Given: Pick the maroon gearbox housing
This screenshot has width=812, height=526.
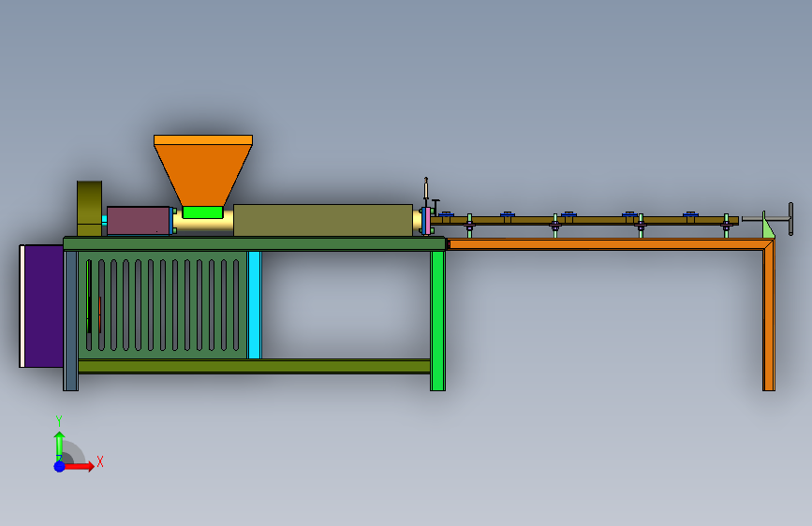Looking at the screenshot, I should (x=138, y=221).
